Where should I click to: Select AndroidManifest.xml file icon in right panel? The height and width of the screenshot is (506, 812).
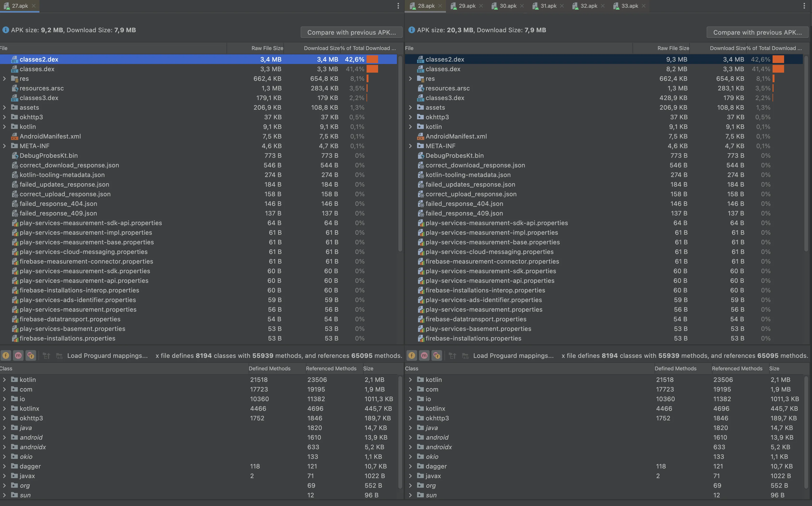(420, 136)
